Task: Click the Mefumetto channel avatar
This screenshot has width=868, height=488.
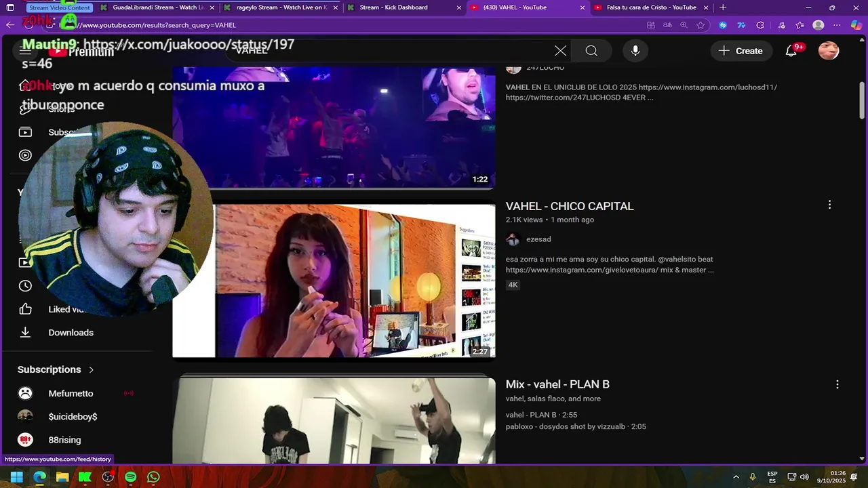Action: pos(25,393)
